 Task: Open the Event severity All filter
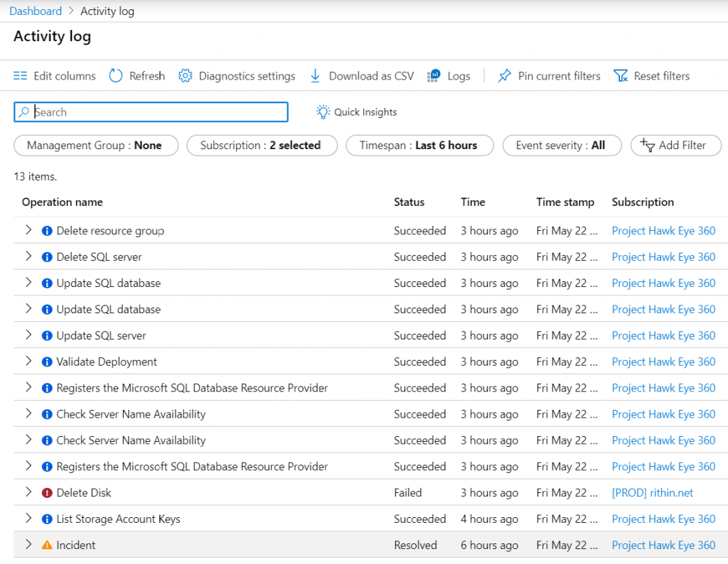(x=561, y=146)
